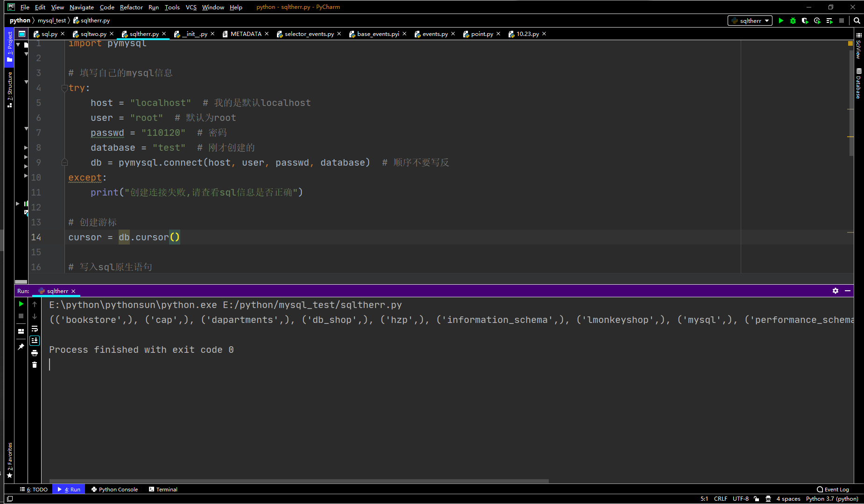The image size is (864, 504).
Task: Open the 4 spaces indent settings
Action: [788, 499]
